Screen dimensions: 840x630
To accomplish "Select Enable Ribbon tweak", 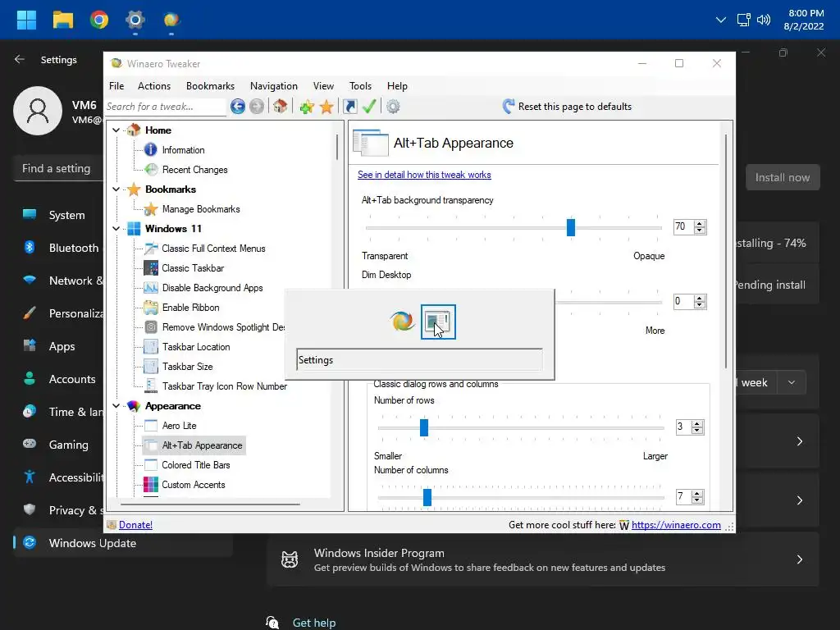I will (x=190, y=308).
